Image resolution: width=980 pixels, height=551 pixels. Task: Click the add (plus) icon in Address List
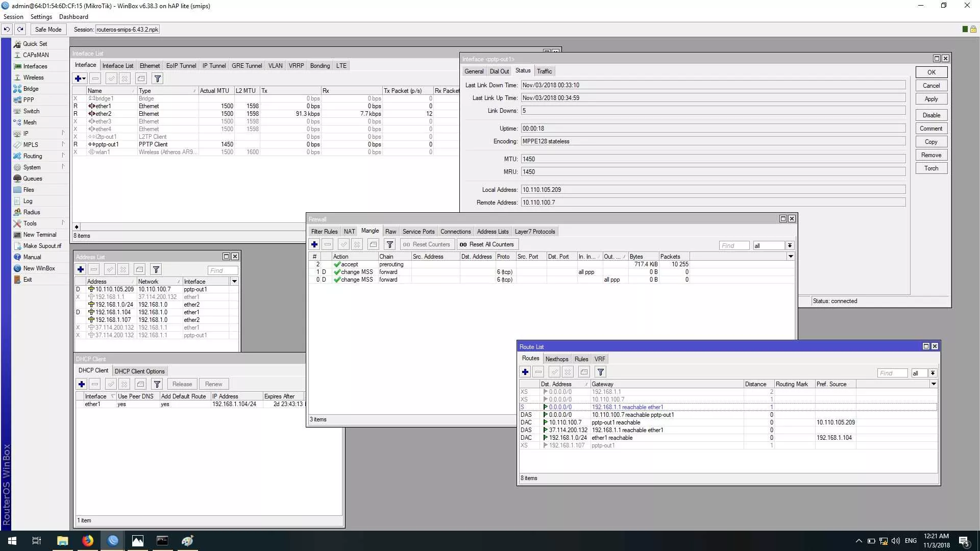(81, 269)
